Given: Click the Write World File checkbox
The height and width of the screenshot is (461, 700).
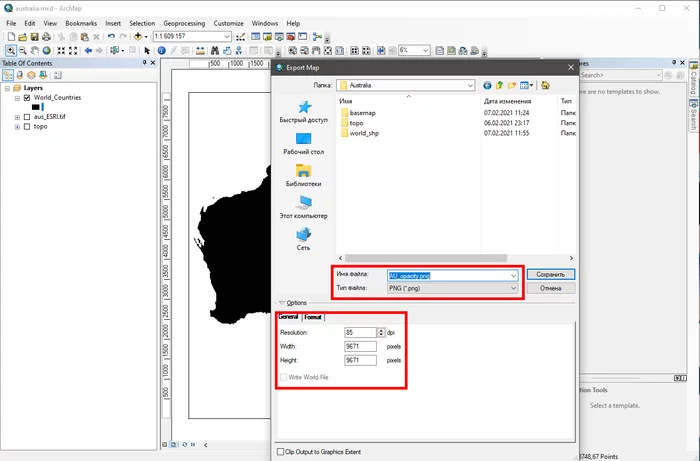Looking at the screenshot, I should (283, 377).
